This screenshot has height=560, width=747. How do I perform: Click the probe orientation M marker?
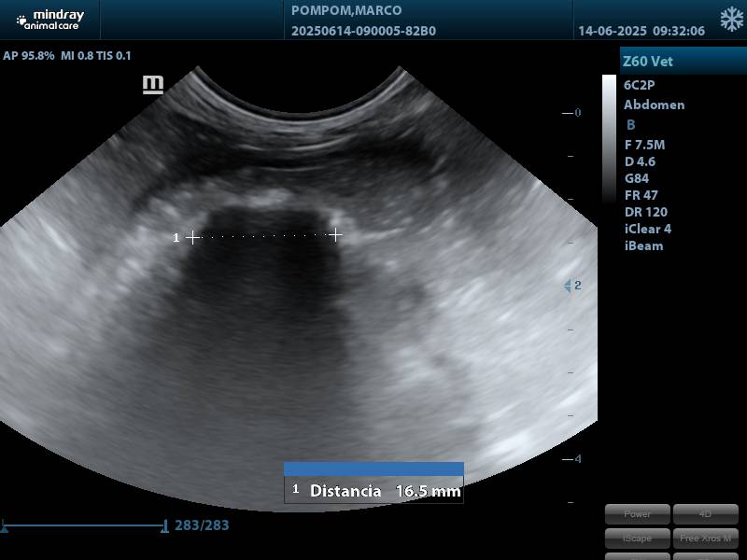(x=153, y=85)
